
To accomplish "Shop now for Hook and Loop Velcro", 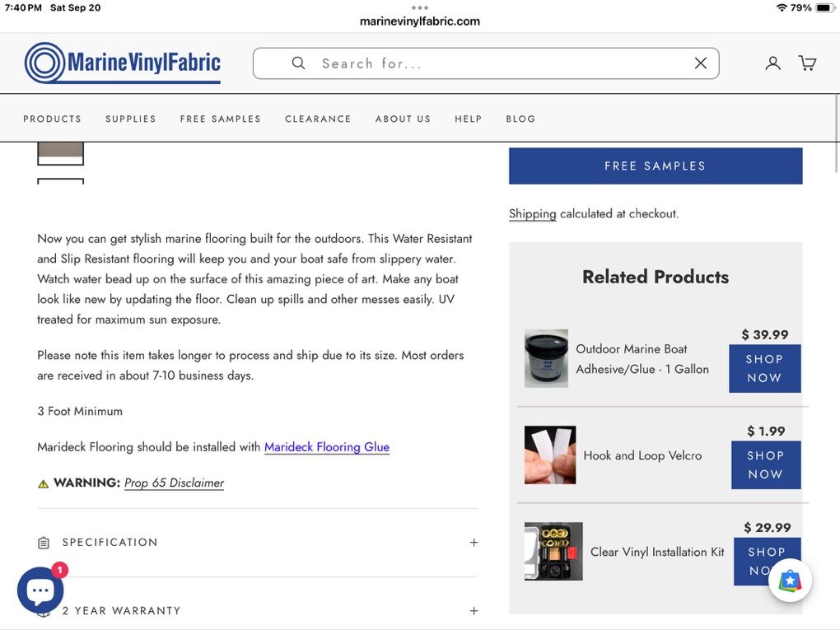I will pyautogui.click(x=765, y=464).
